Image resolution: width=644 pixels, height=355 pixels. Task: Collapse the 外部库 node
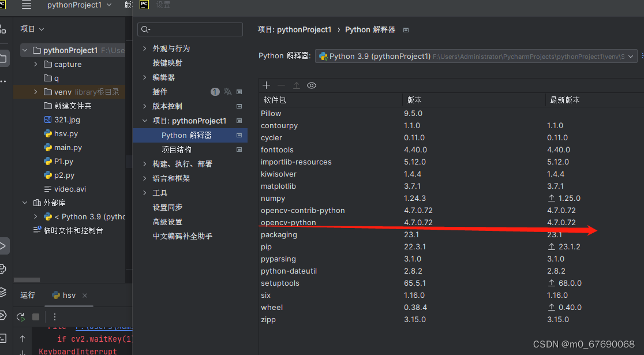[25, 203]
